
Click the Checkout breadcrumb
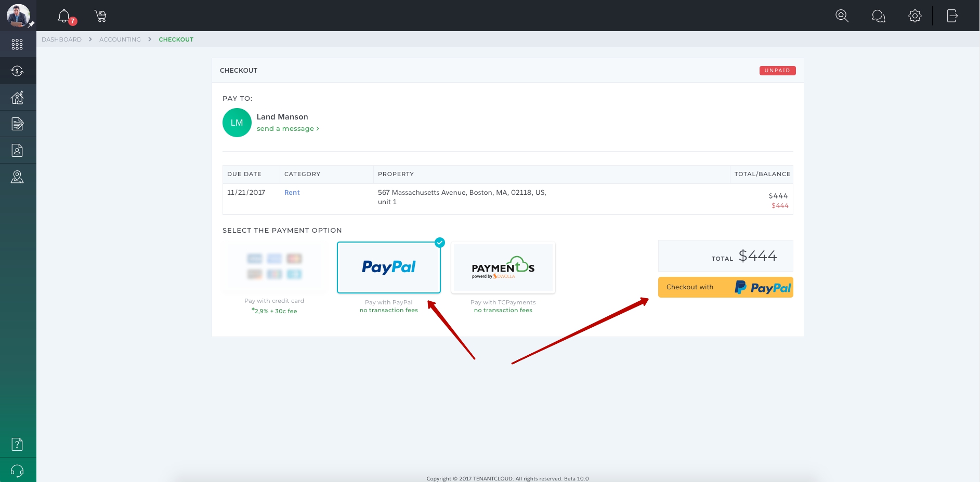tap(176, 39)
